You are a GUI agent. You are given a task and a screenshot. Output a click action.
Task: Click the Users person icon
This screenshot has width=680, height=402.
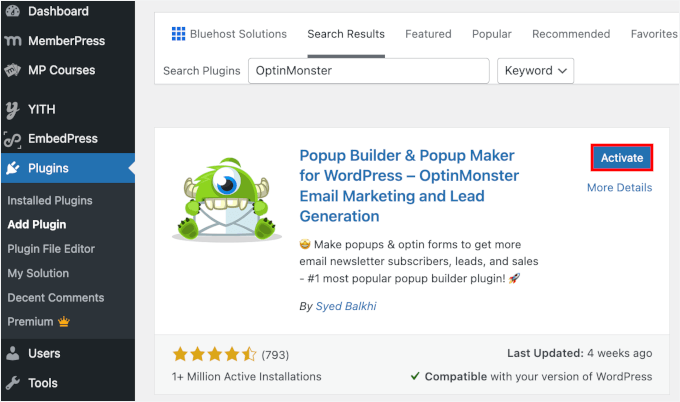13,353
